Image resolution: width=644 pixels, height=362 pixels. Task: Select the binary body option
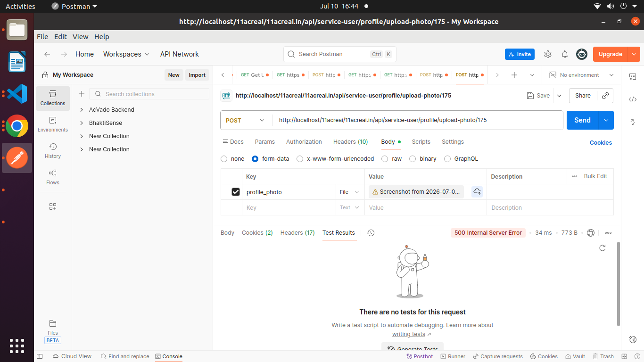point(423,159)
